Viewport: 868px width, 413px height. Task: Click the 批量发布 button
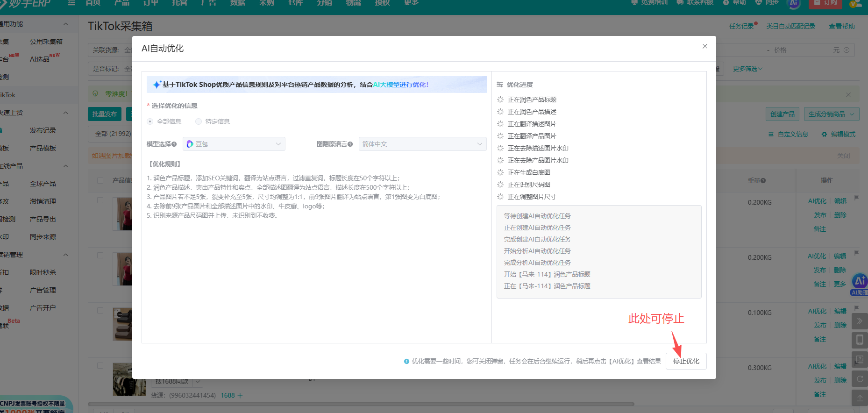click(105, 114)
